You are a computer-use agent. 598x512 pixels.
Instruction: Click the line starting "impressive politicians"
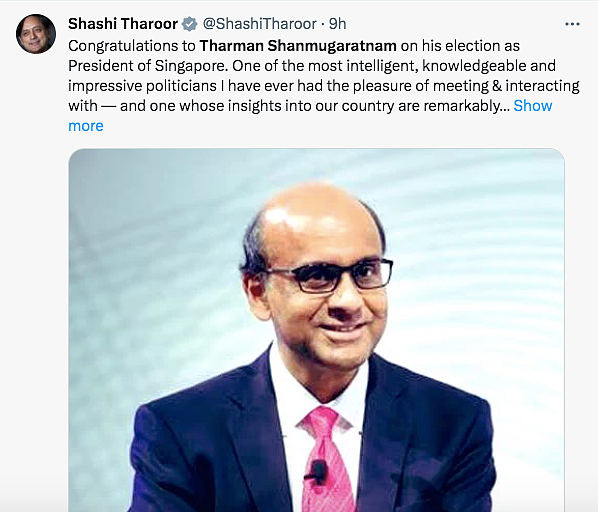(x=324, y=86)
